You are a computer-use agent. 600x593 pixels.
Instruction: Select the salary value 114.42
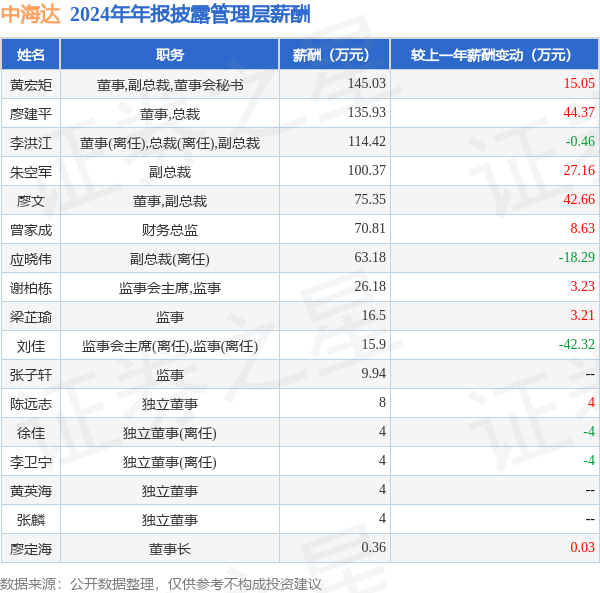(367, 142)
